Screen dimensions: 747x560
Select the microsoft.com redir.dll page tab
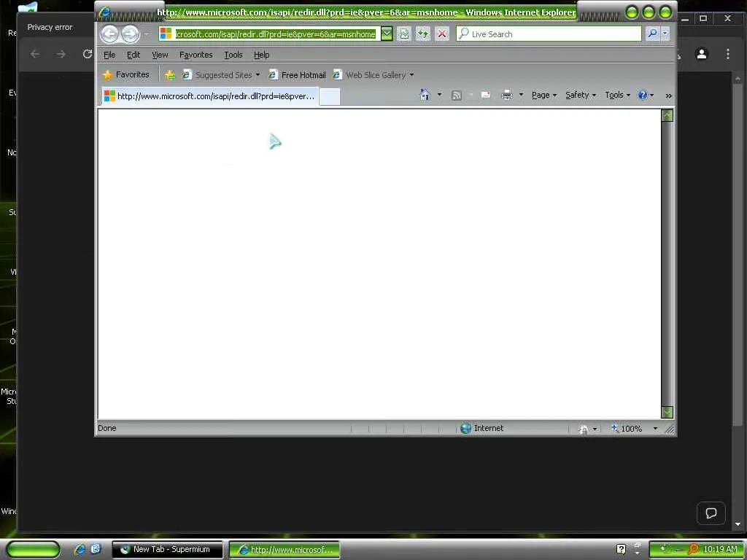(x=209, y=96)
